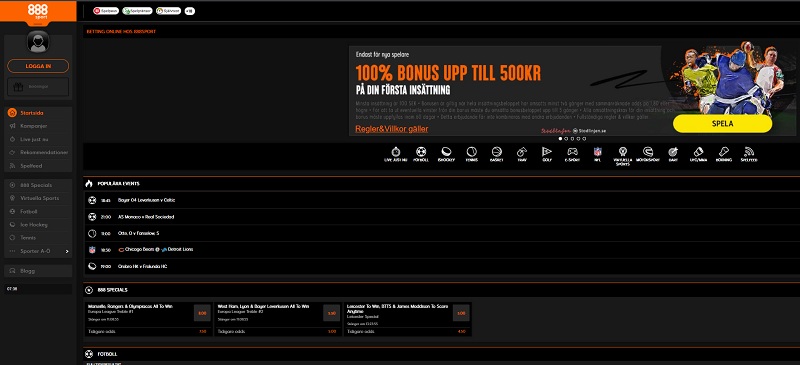Open Fotboll in the sidebar
This screenshot has width=800, height=365.
(38, 211)
